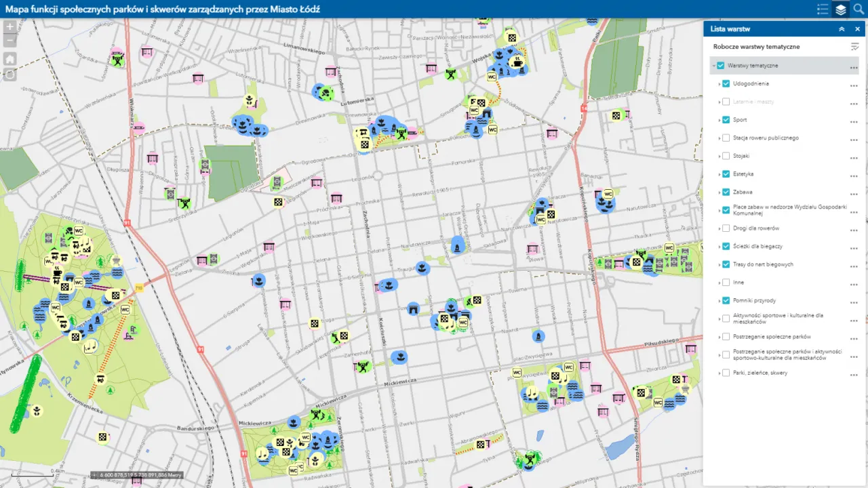Screen dimensions: 868x488
Task: Click the collapse chevron on Lista warstw header
Action: coord(842,28)
